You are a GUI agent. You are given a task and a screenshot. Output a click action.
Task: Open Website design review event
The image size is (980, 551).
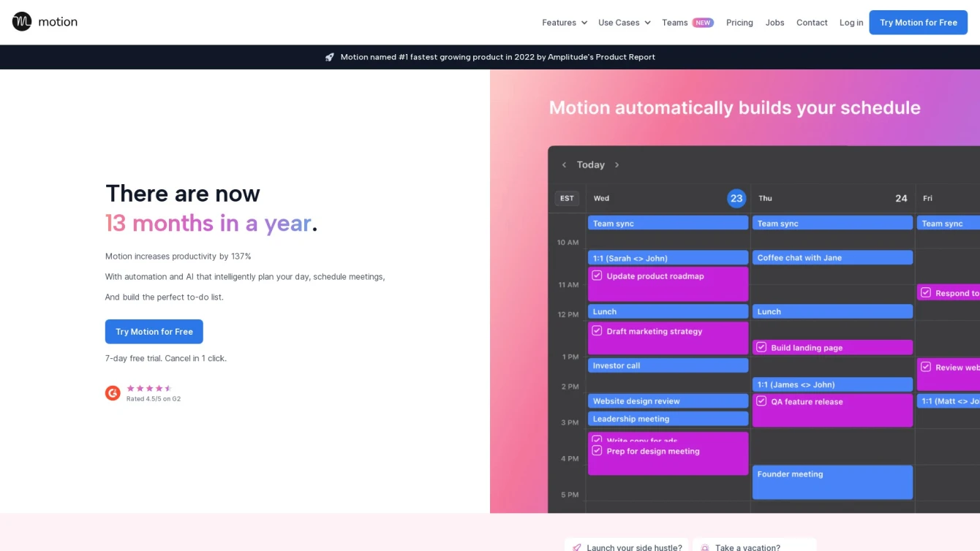[668, 401]
